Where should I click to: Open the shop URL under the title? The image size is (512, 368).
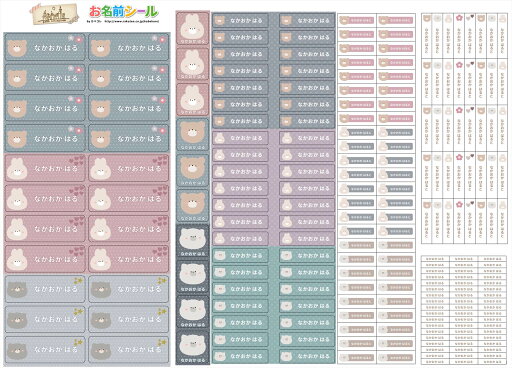(x=132, y=22)
